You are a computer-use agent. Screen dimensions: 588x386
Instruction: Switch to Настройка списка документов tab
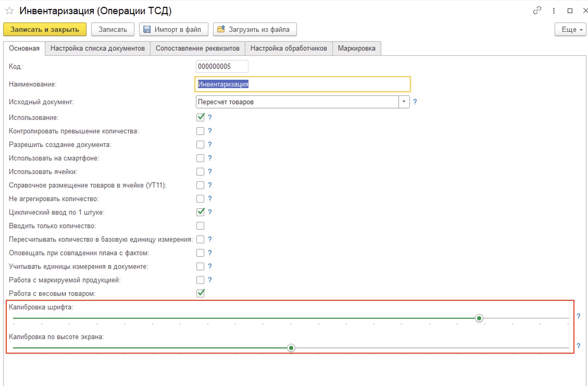(98, 48)
